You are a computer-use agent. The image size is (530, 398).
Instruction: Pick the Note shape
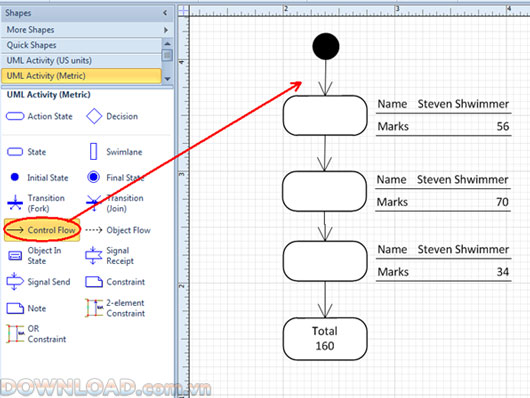(26, 308)
